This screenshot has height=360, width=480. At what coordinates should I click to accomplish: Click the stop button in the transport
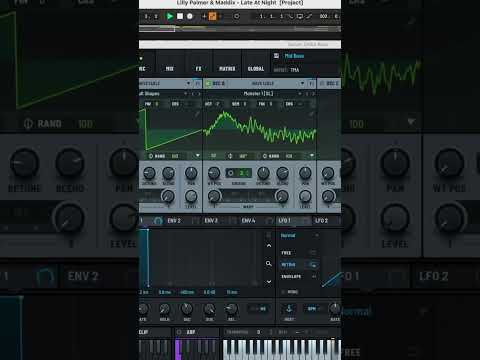(x=180, y=16)
